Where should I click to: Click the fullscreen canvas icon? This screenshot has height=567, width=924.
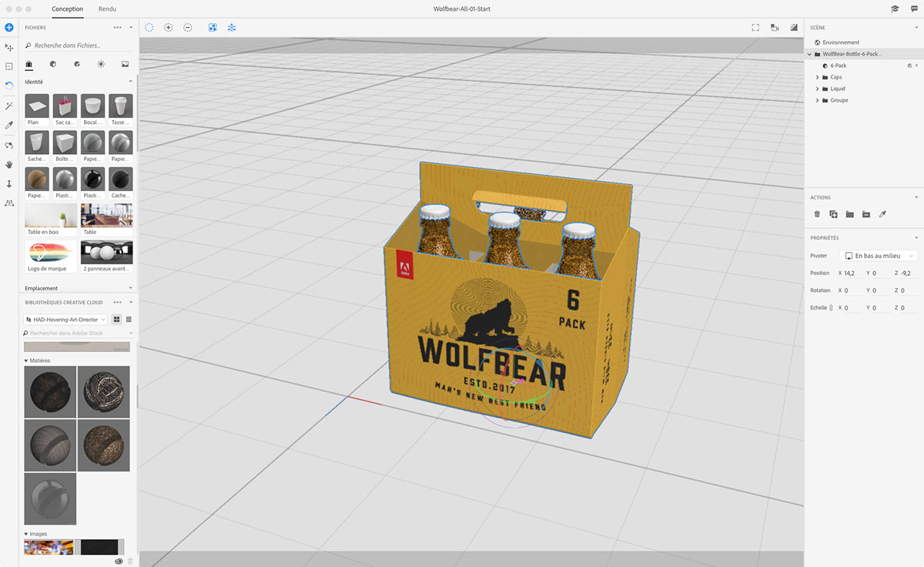pyautogui.click(x=756, y=28)
